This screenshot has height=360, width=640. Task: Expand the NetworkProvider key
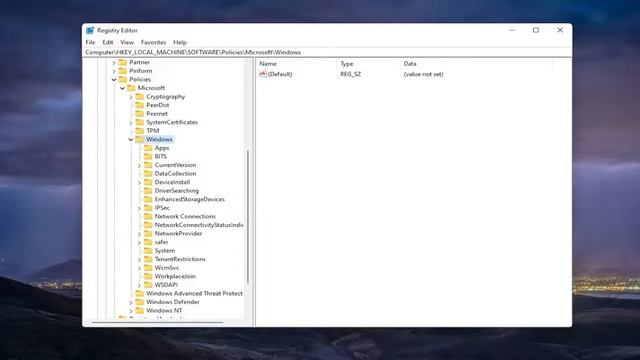140,234
